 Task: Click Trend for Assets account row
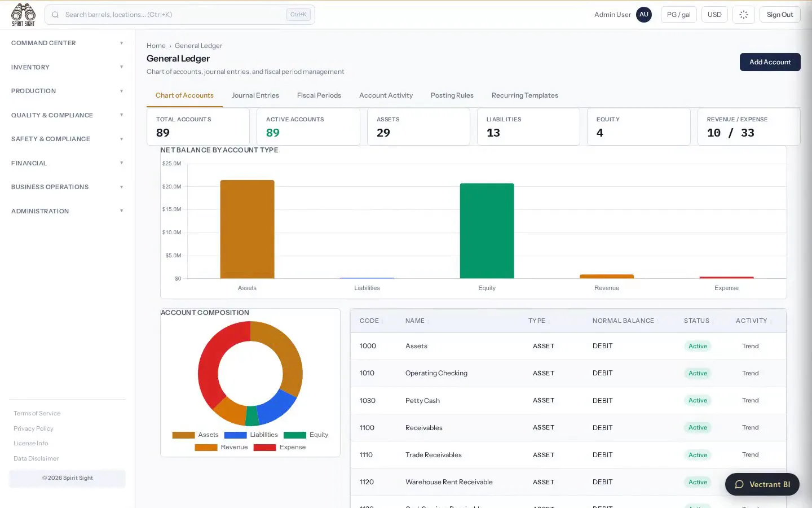[x=750, y=346]
